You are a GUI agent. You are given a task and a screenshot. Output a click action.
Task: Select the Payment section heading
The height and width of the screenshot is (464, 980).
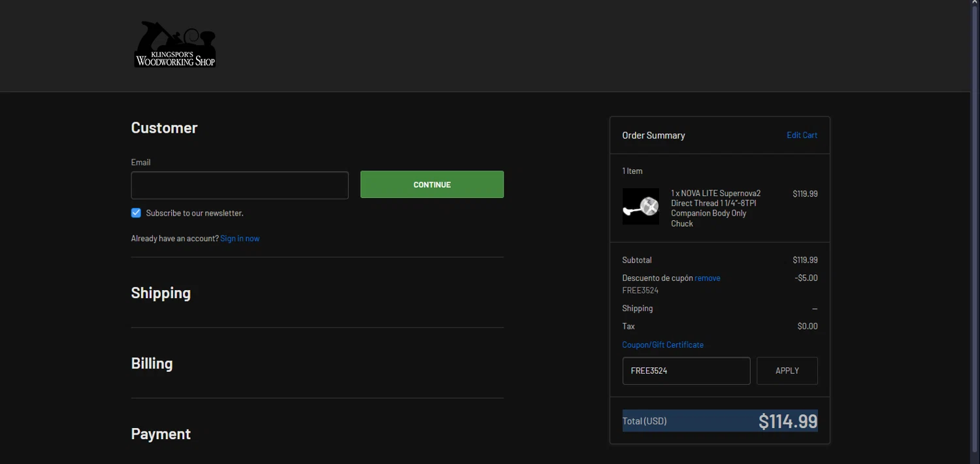point(161,434)
